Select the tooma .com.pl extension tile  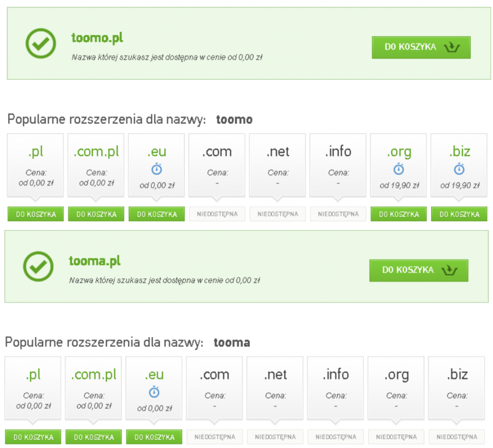point(93,387)
